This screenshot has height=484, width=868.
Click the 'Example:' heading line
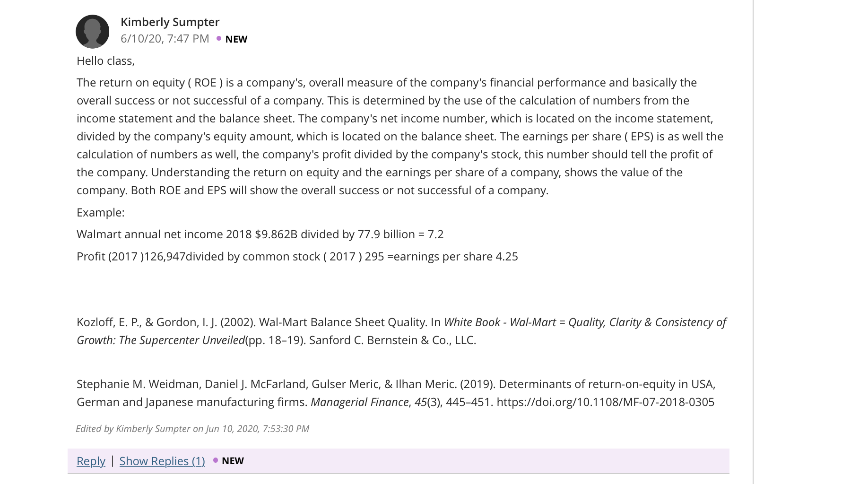pos(101,212)
